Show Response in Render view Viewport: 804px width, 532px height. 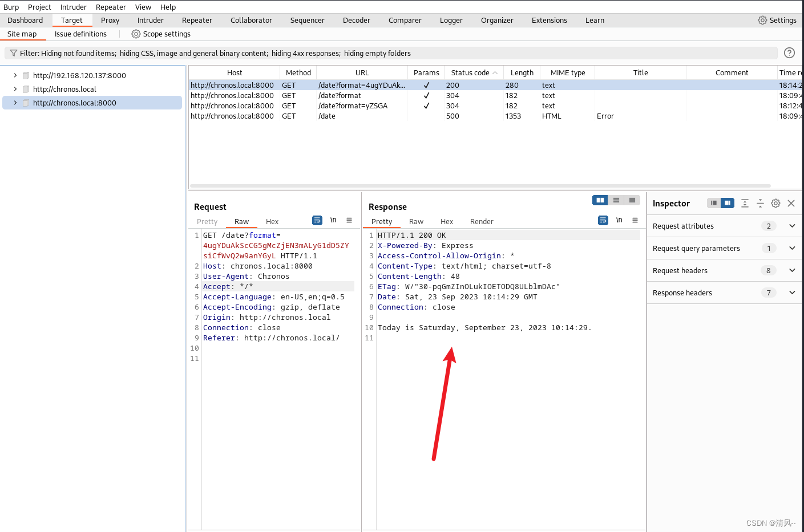tap(482, 222)
